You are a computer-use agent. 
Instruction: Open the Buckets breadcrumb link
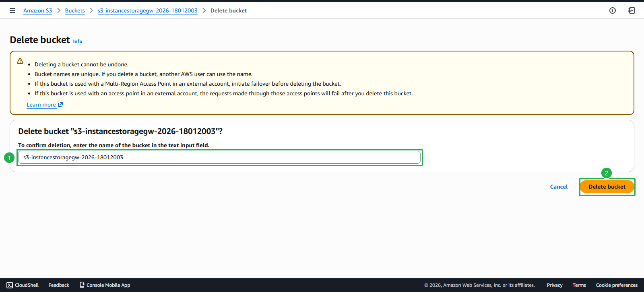[x=75, y=10]
